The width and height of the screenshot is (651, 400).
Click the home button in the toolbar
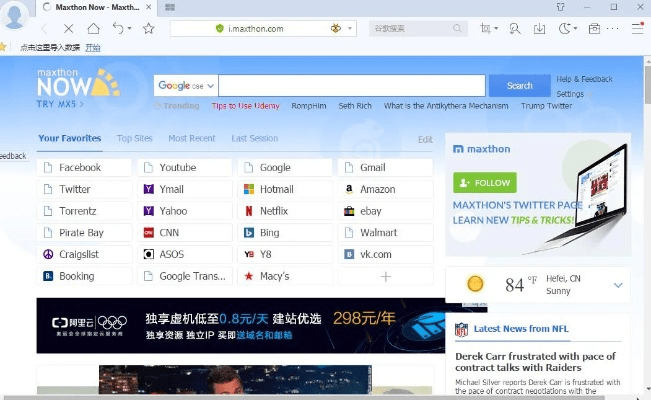pyautogui.click(x=93, y=29)
